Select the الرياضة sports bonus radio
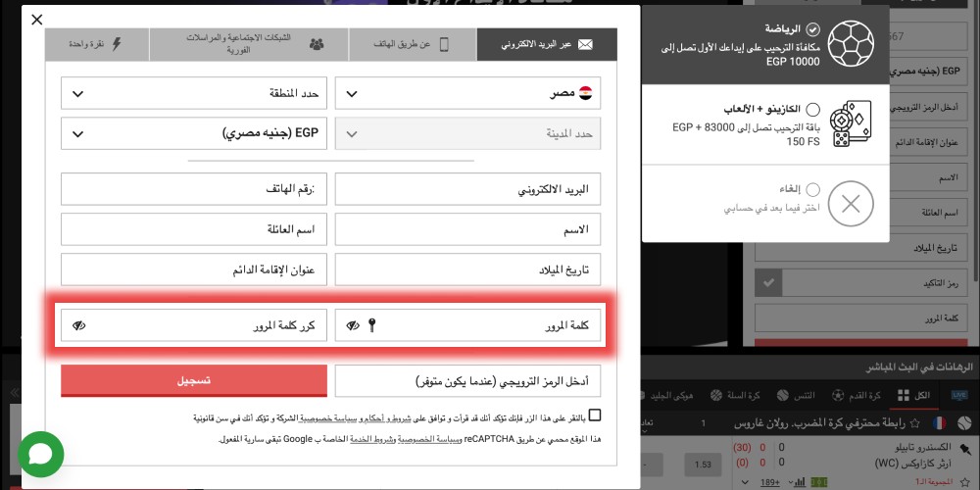Viewport: 980px width, 490px height. 812,28
